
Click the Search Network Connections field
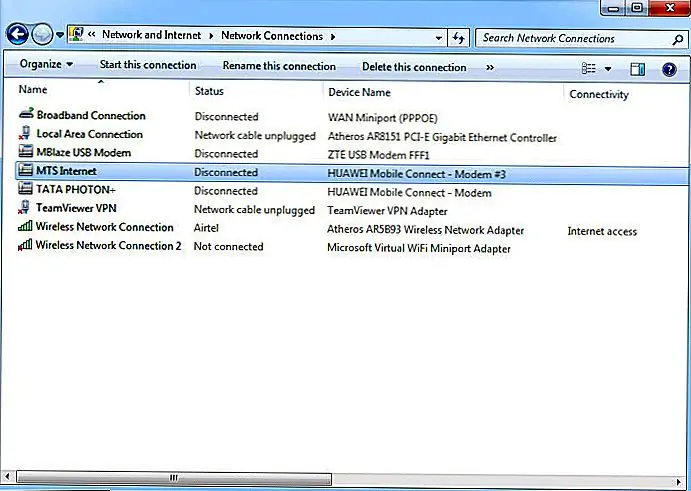coord(570,38)
